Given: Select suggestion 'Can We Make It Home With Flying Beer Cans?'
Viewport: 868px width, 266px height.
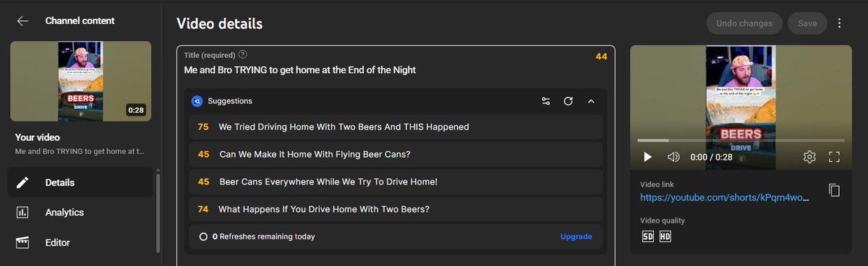Looking at the screenshot, I should tap(396, 154).
